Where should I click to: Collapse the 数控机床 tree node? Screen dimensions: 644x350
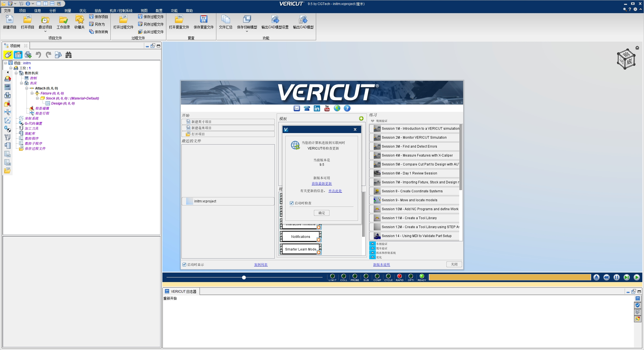pos(16,73)
